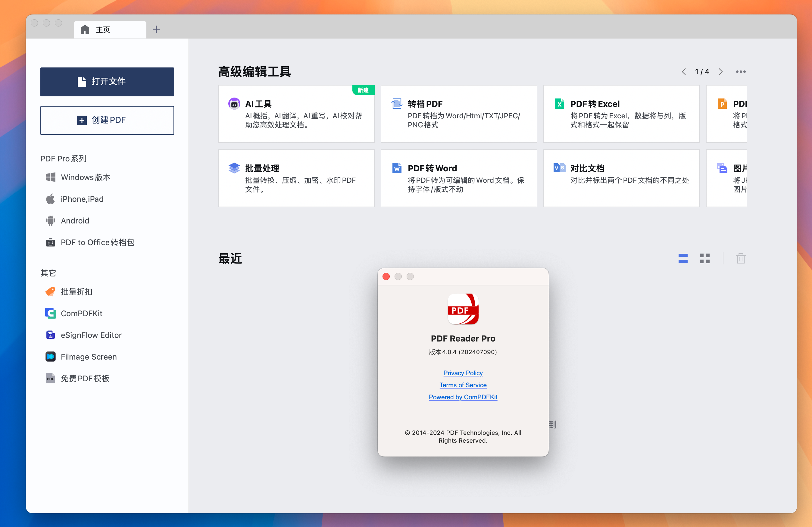812x527 pixels.
Task: Open the Terms of Service link
Action: point(463,385)
